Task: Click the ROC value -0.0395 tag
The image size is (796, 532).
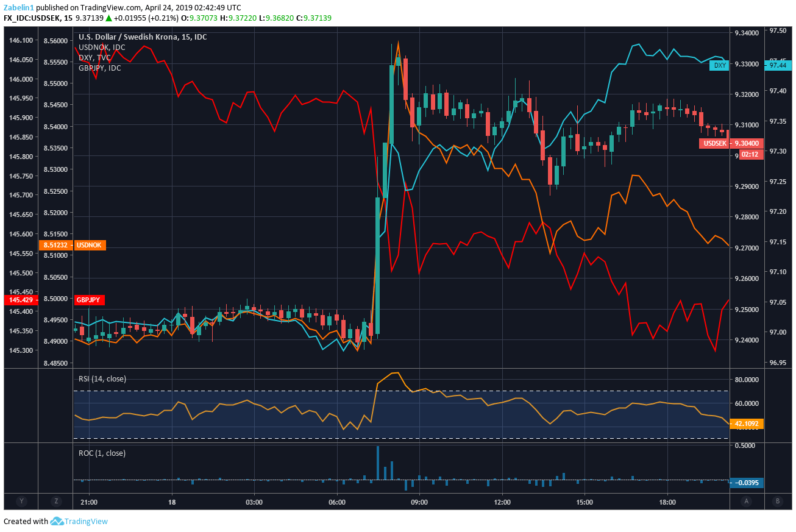Action: (x=747, y=483)
